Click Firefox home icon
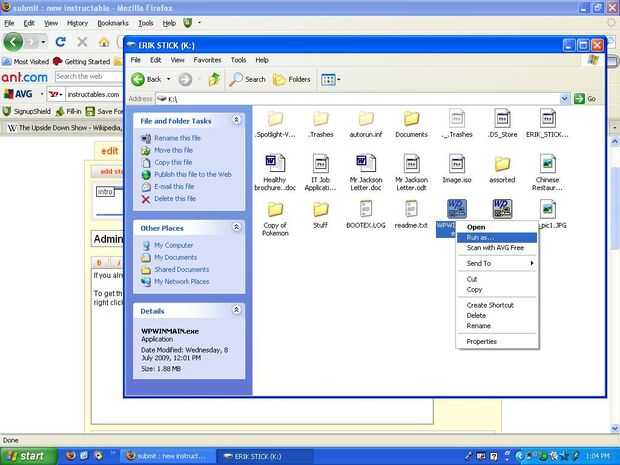This screenshot has width=620, height=465. tap(104, 42)
